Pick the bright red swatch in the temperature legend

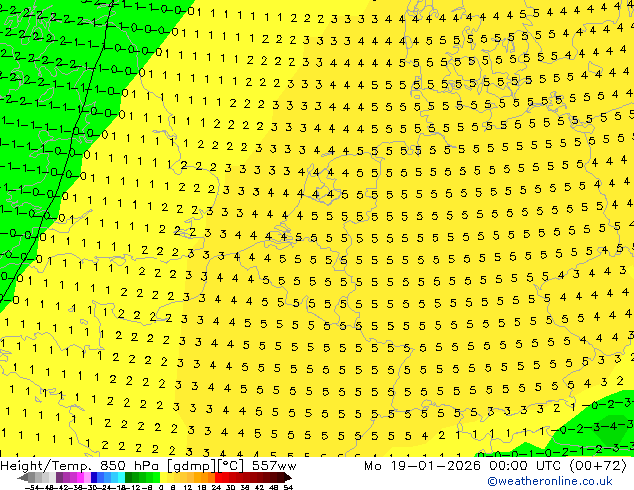pos(219,477)
